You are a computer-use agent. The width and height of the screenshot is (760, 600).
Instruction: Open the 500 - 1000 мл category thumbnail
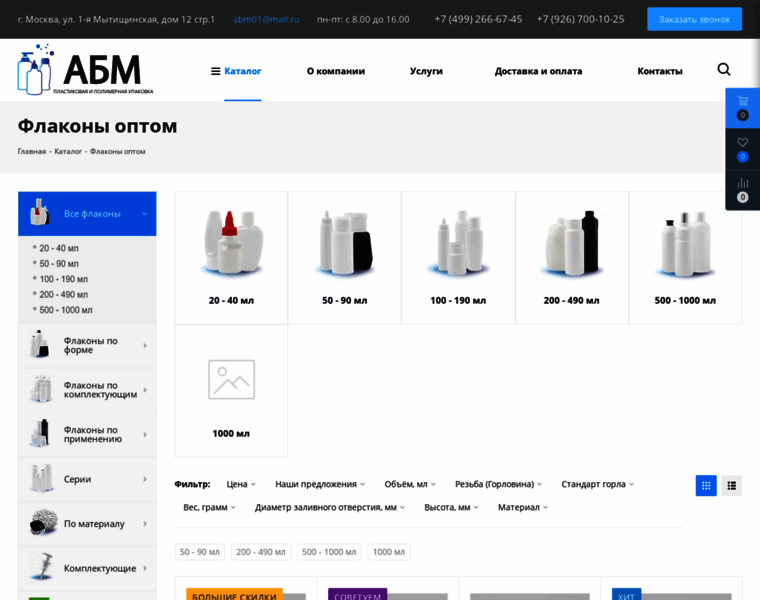click(685, 243)
